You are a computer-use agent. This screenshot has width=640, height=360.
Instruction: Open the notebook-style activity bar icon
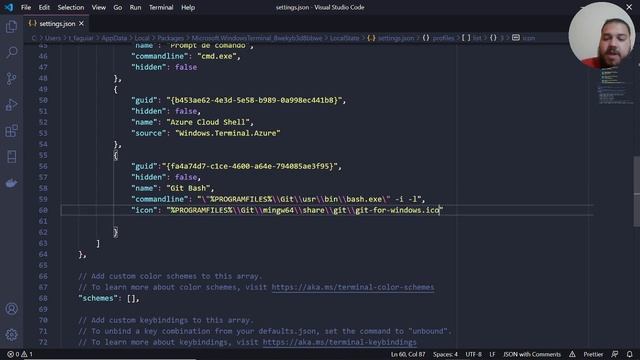click(x=11, y=157)
